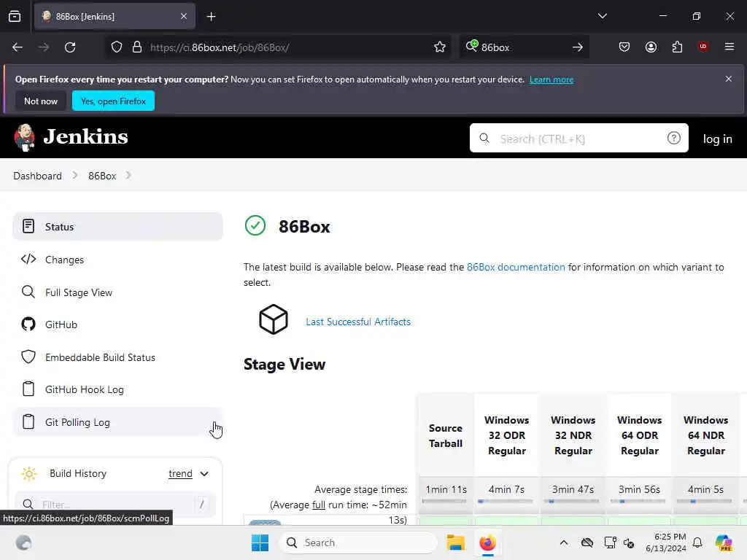Screen dimensions: 747x560
Task: Click the green build success checkmark icon
Action: (x=255, y=226)
